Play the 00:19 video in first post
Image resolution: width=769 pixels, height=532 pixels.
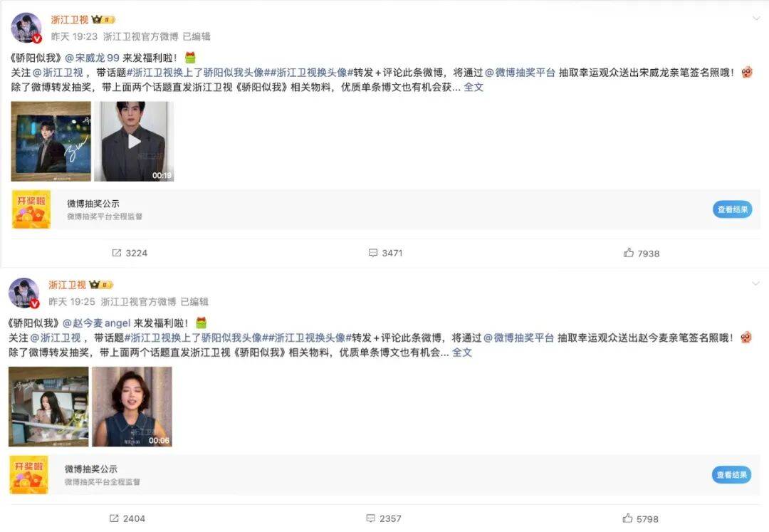134,142
